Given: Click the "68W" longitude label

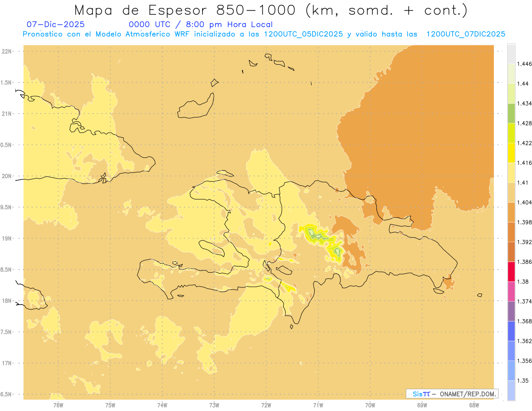Looking at the screenshot, I should pos(474,405).
